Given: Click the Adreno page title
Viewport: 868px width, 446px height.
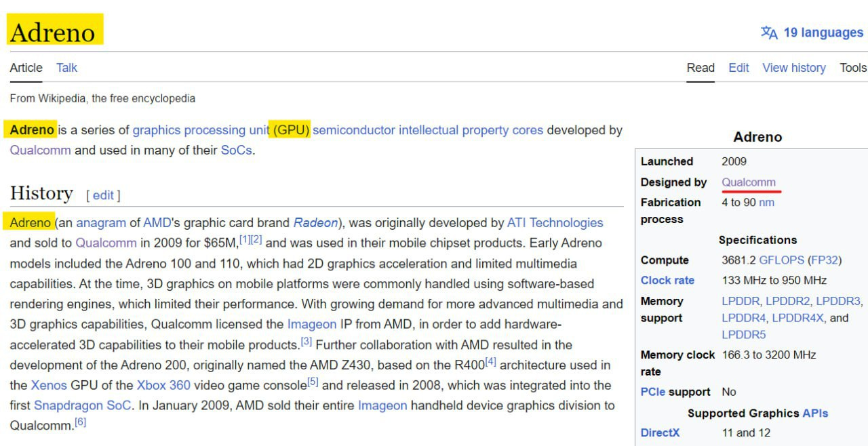Looking at the screenshot, I should click(53, 32).
